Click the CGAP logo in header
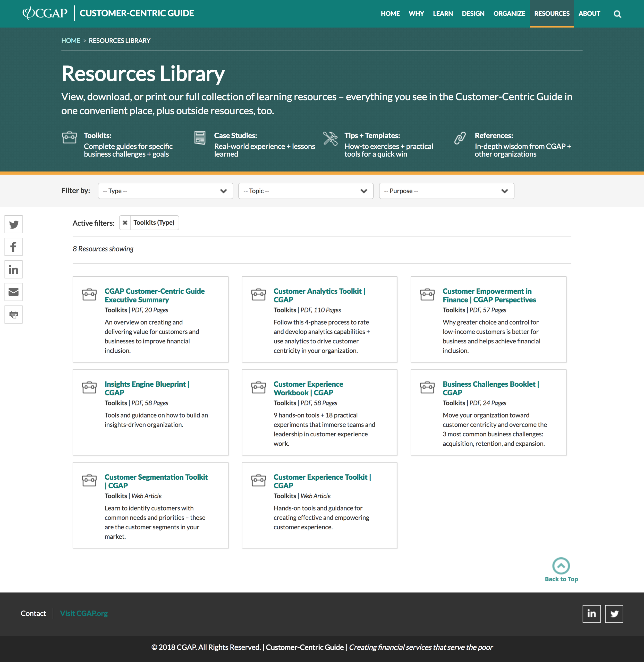Image resolution: width=644 pixels, height=662 pixels. pyautogui.click(x=45, y=13)
